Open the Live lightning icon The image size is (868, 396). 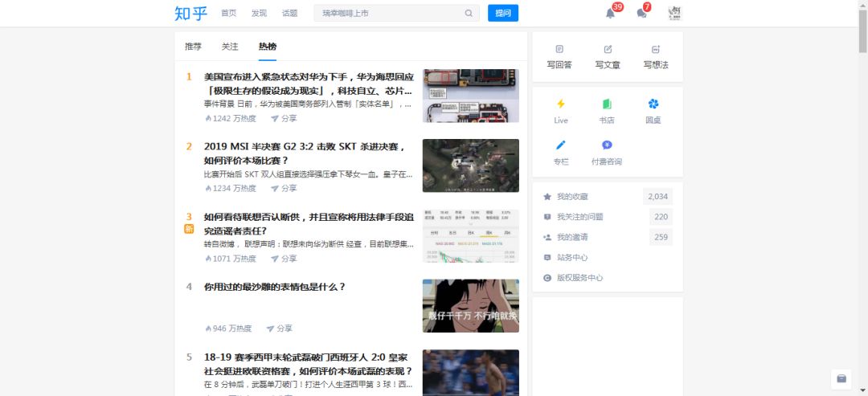point(561,104)
